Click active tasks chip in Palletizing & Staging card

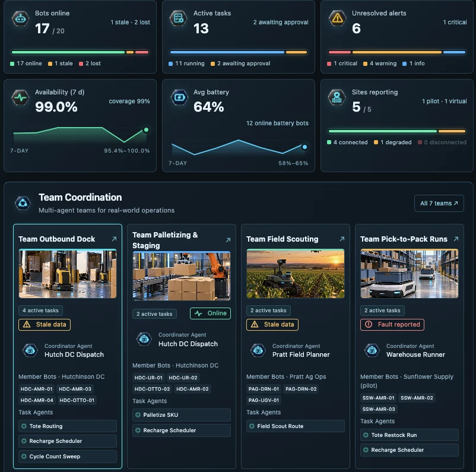154,314
